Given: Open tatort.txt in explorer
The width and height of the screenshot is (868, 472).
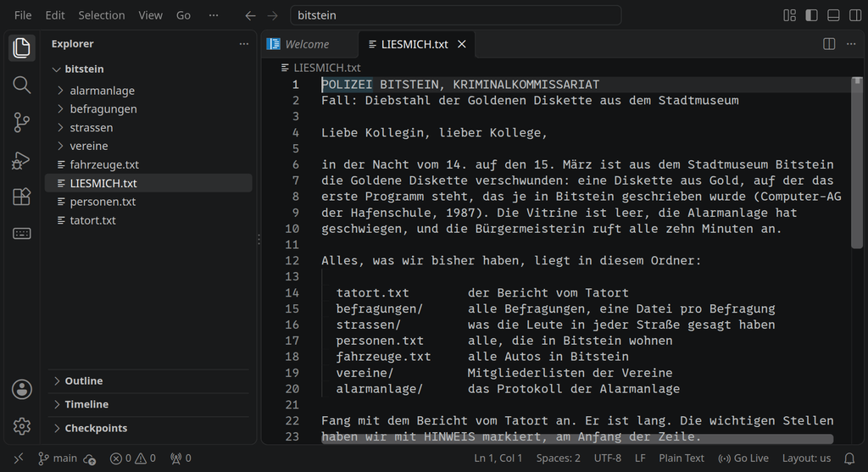Looking at the screenshot, I should tap(149, 220).
